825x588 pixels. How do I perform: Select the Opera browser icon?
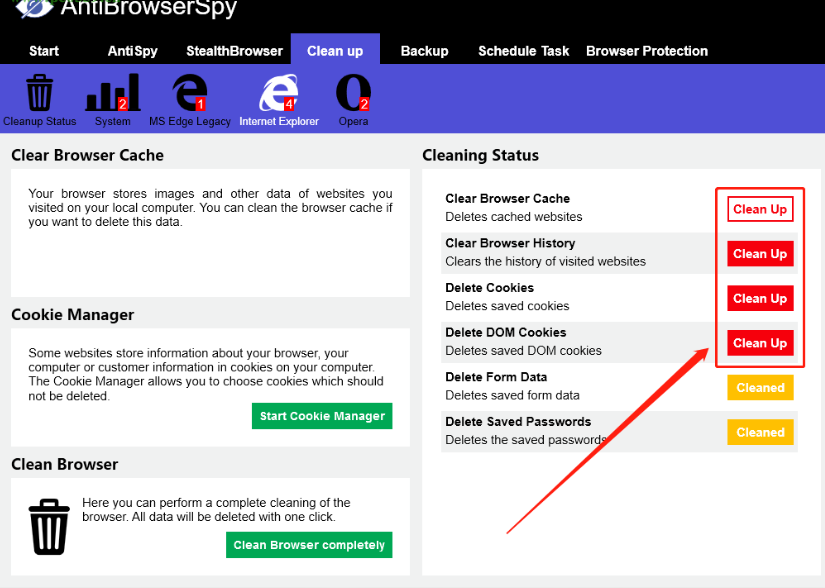(353, 93)
